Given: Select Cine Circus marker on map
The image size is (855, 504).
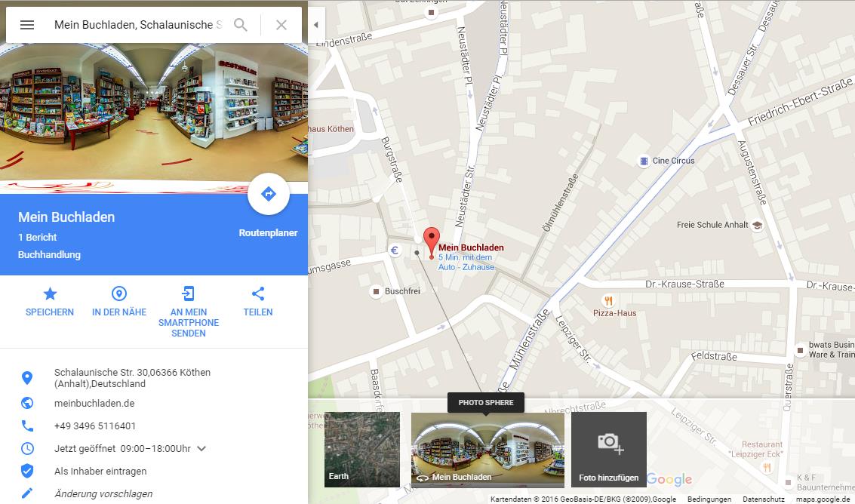Looking at the screenshot, I should (x=644, y=161).
